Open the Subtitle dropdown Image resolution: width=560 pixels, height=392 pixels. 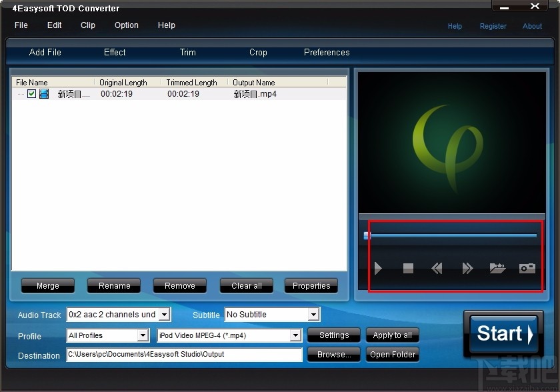(x=312, y=314)
